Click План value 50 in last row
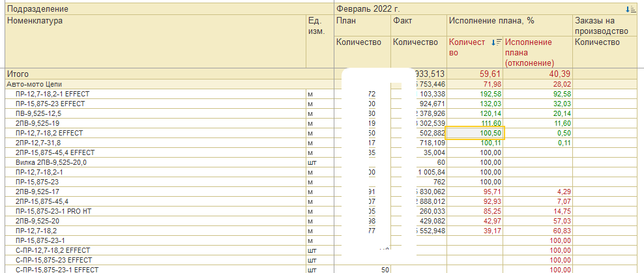 point(385,270)
